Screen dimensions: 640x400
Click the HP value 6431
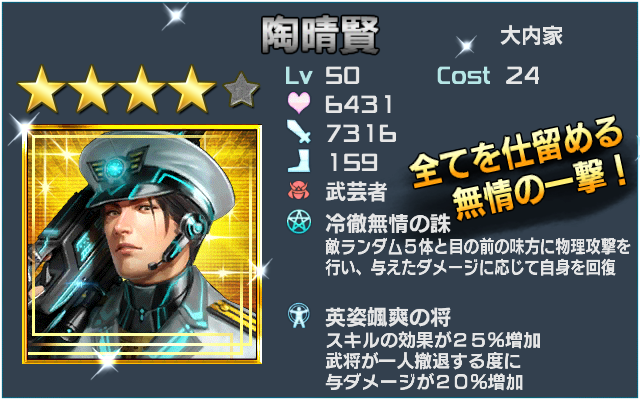tap(359, 104)
